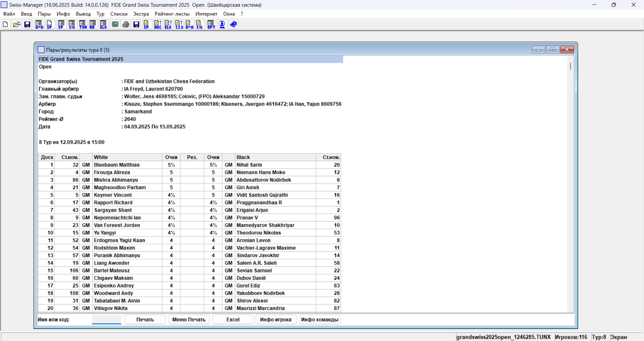
Task: Click the 1.2.3 ranking list icon
Action: pos(179,25)
